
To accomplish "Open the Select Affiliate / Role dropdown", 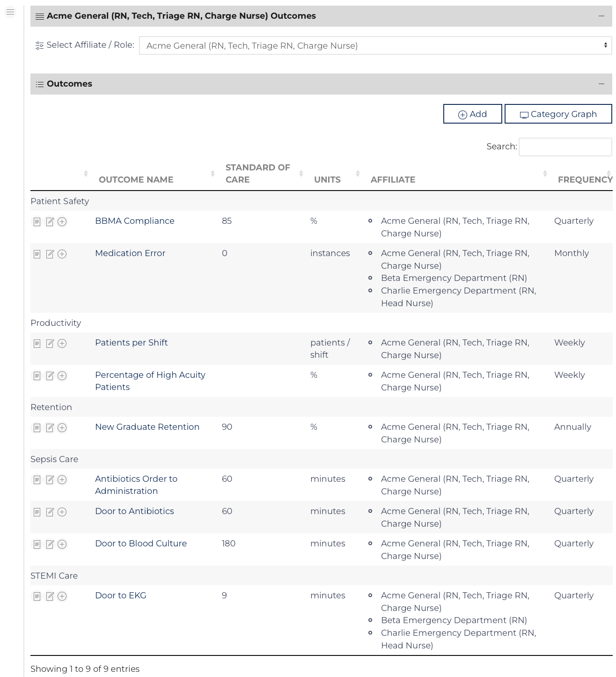I will click(375, 45).
